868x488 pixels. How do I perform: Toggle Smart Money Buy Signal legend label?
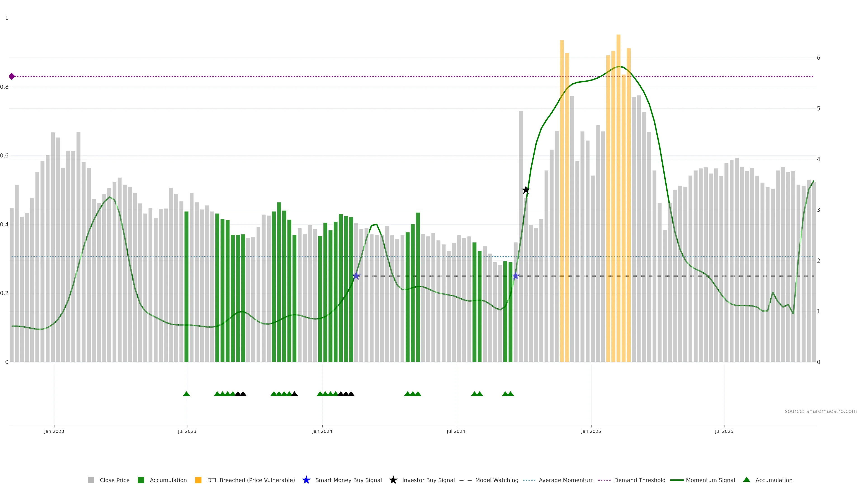click(x=348, y=480)
